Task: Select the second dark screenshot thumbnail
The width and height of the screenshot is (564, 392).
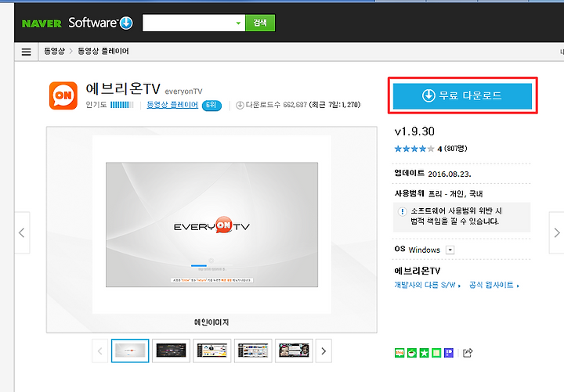Action: (x=172, y=351)
